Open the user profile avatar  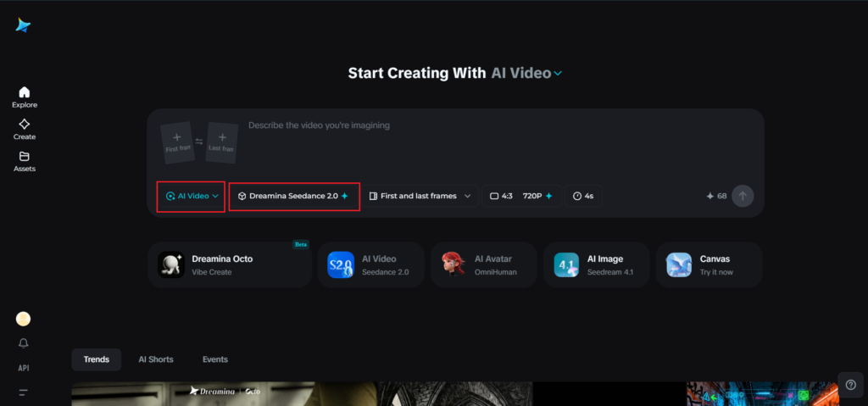click(23, 319)
